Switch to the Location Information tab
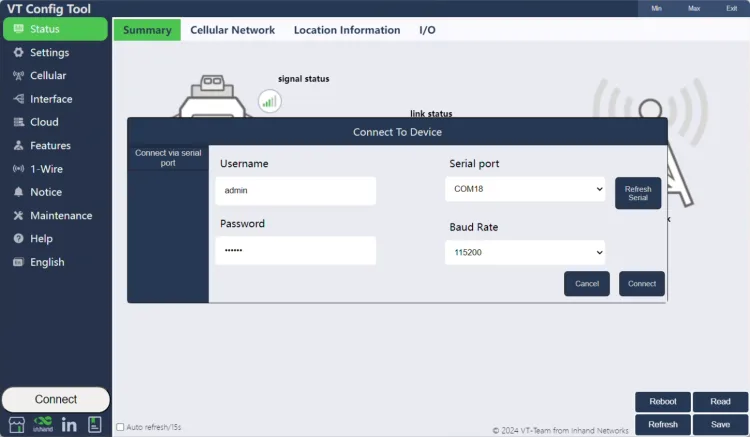Image resolution: width=750 pixels, height=437 pixels. 347,30
